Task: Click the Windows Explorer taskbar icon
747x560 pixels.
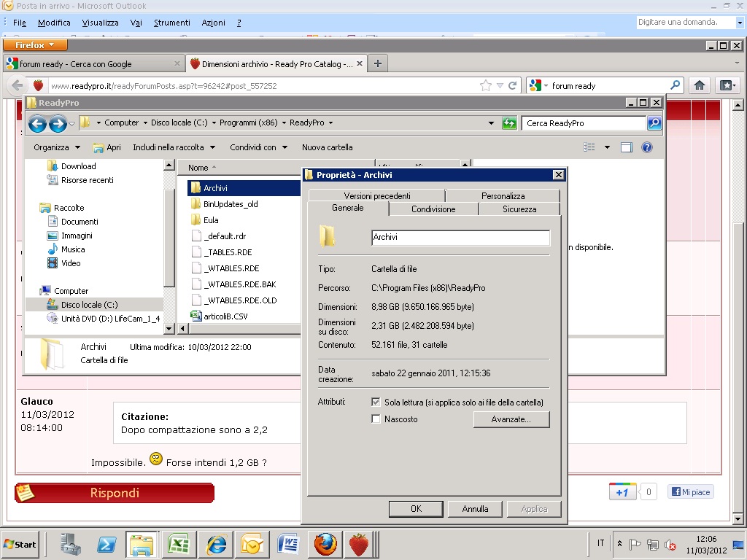Action: [142, 544]
